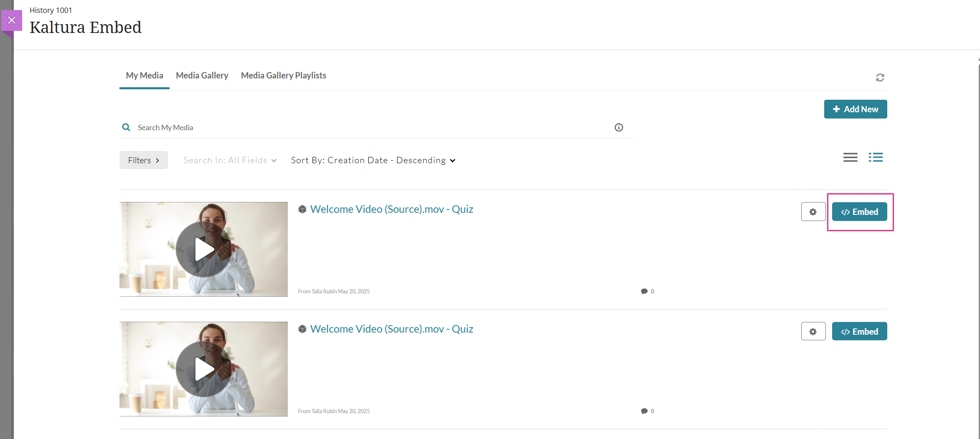Click comments icon on first video

(x=644, y=291)
